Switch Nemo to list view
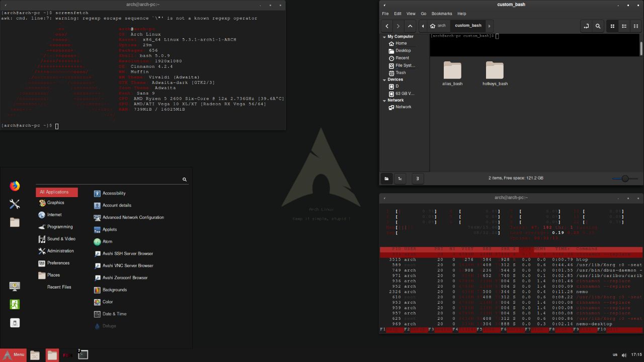The image size is (644, 362). pyautogui.click(x=624, y=26)
